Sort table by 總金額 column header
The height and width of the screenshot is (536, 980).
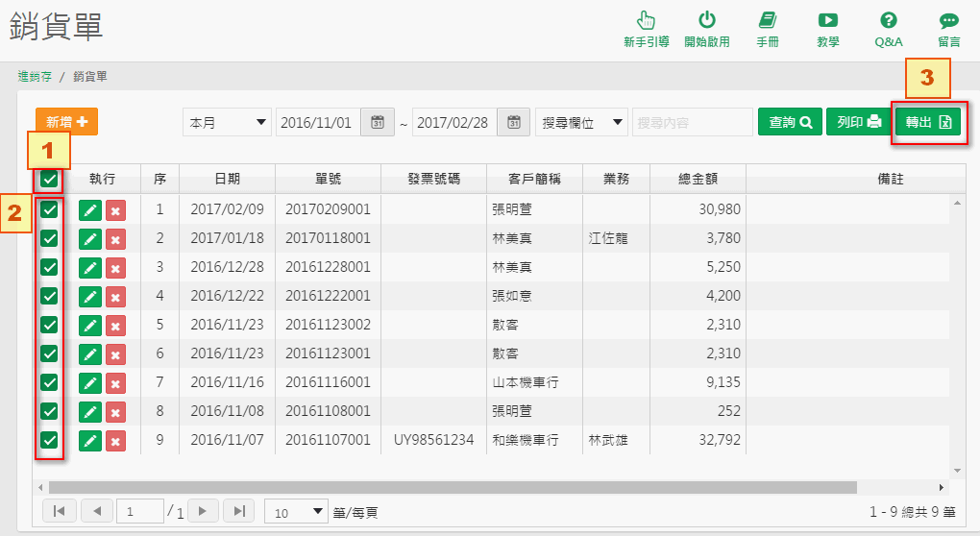(698, 179)
